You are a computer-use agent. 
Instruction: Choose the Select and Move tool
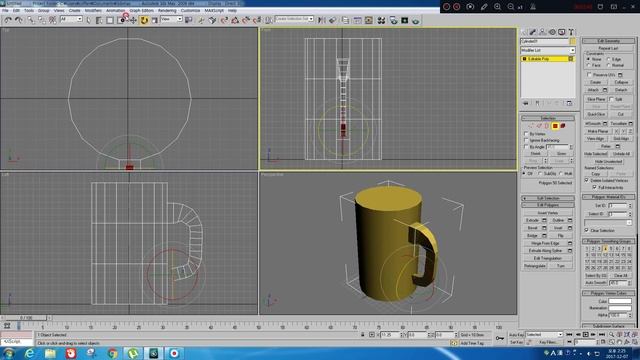pos(133,20)
